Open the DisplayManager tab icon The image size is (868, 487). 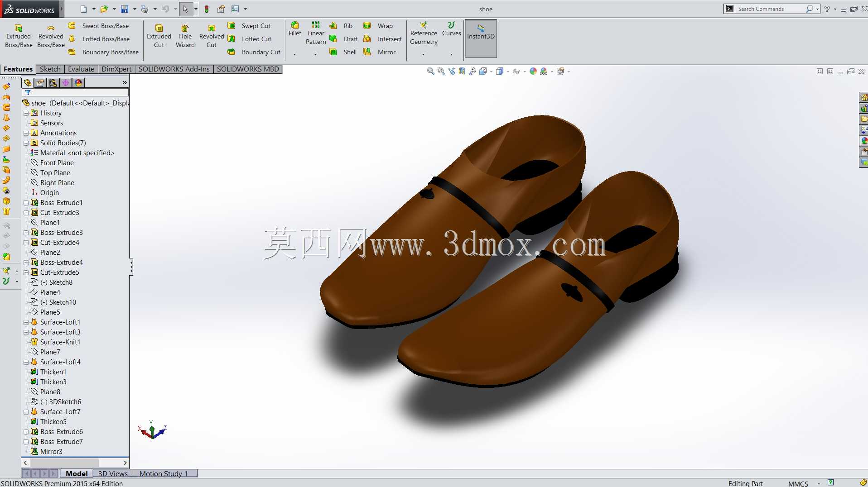78,83
